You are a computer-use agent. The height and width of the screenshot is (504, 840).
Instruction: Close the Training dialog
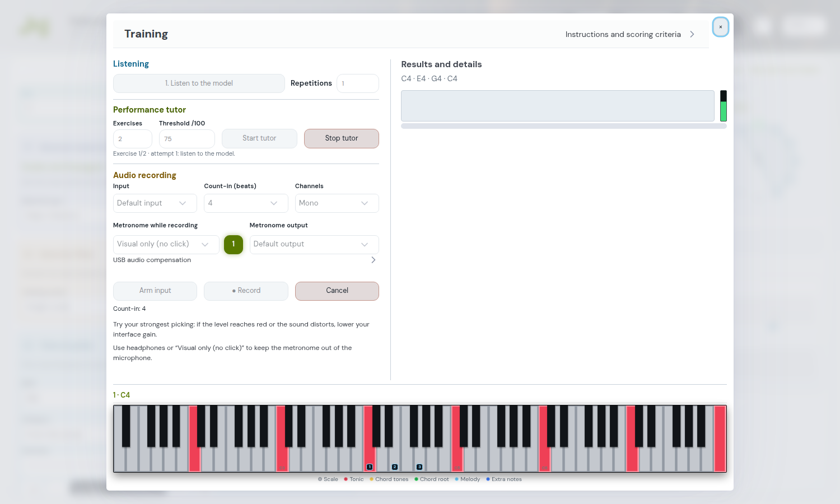[720, 27]
